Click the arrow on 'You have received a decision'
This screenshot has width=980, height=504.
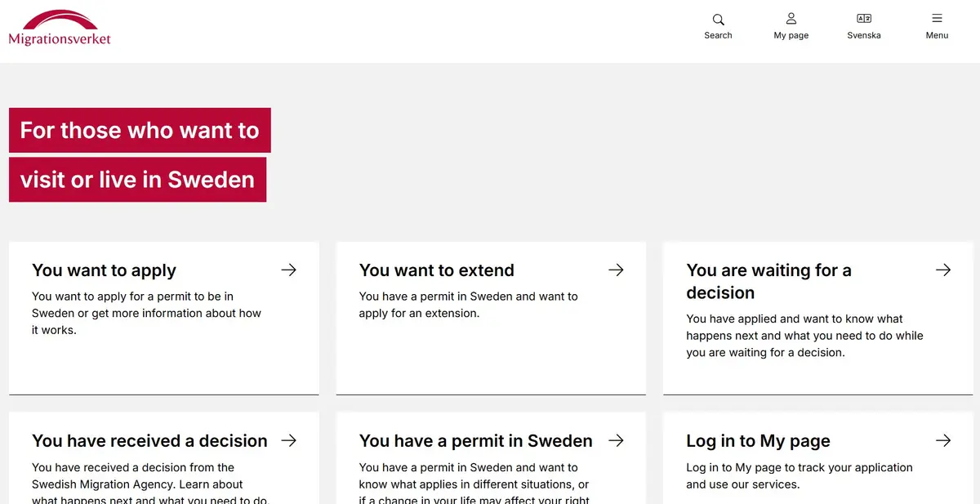point(288,440)
